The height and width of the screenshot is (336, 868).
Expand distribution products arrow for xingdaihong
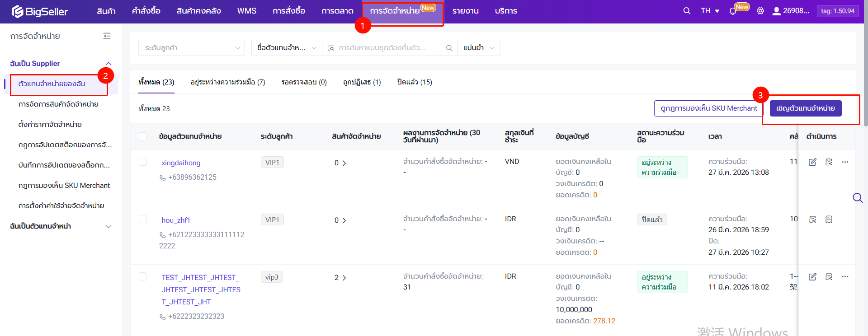pos(344,163)
